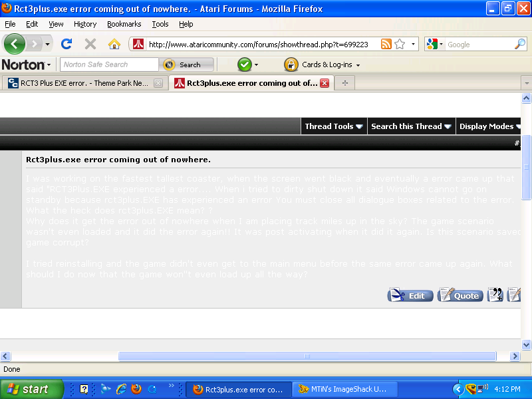Image resolution: width=532 pixels, height=399 pixels.
Task: Click the grey Stop loading X icon
Action: 90,44
